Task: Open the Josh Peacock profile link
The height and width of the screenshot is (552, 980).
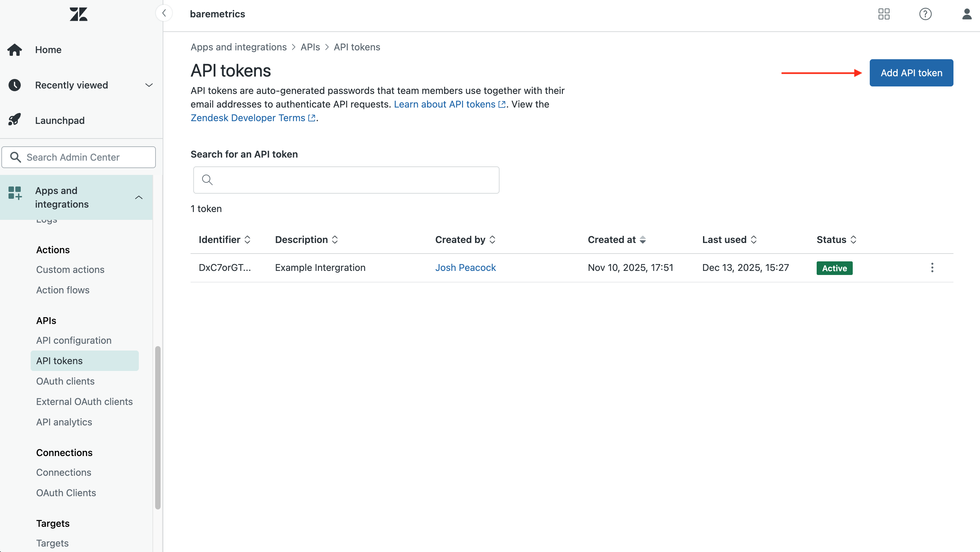Action: pyautogui.click(x=465, y=267)
